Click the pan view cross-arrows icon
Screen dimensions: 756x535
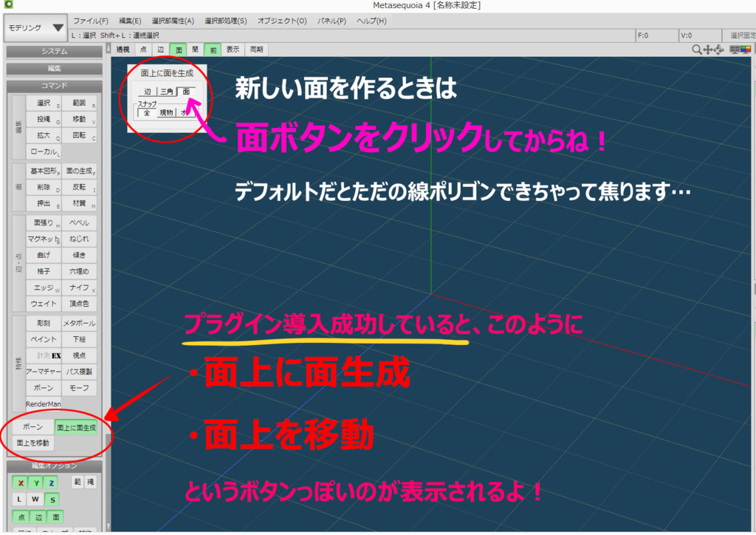708,50
